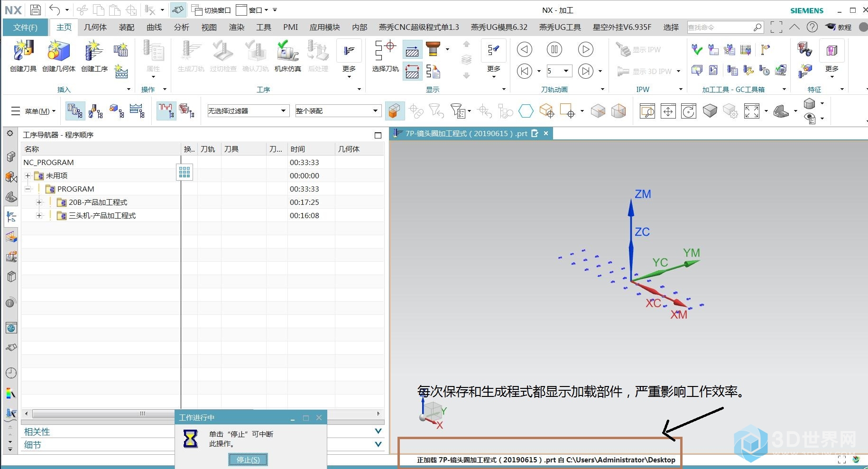Select the 几何视图 geometry view icon

[116, 110]
